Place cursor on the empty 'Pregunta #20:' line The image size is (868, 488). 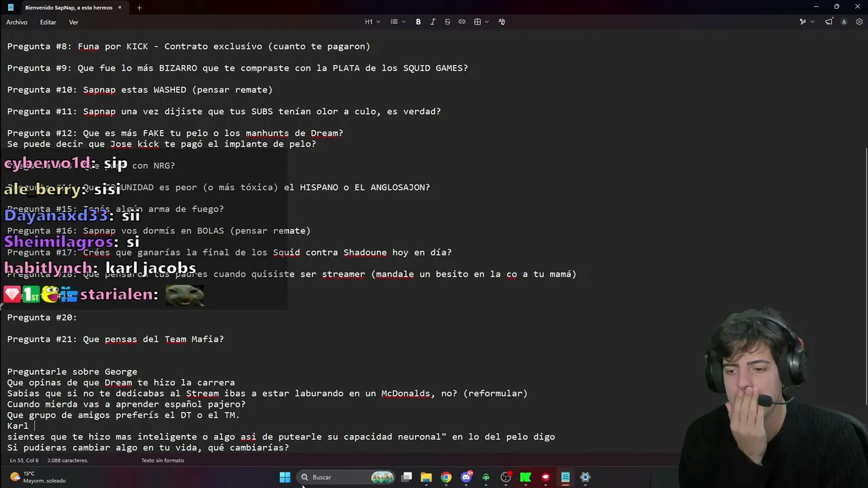pos(42,318)
